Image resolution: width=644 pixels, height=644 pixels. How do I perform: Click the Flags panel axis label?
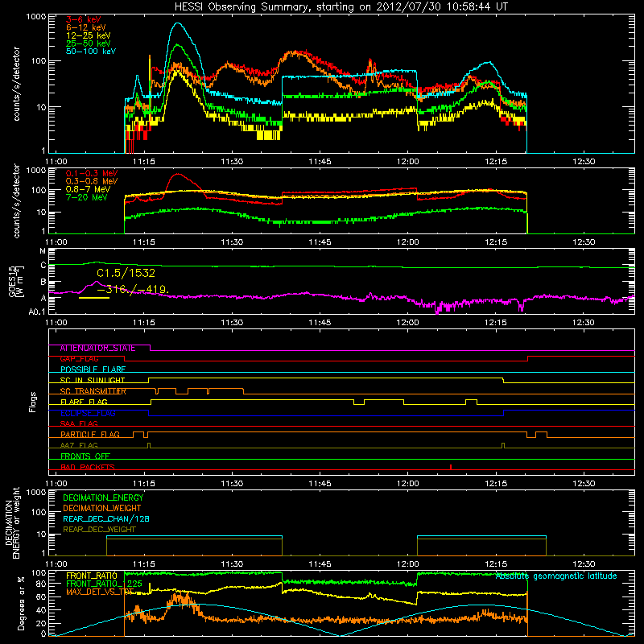click(33, 402)
